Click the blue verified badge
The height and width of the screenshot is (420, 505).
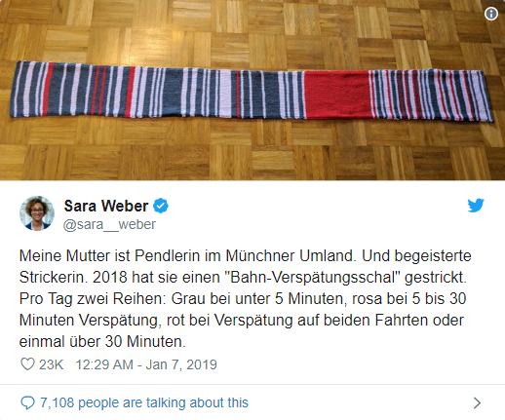[161, 206]
